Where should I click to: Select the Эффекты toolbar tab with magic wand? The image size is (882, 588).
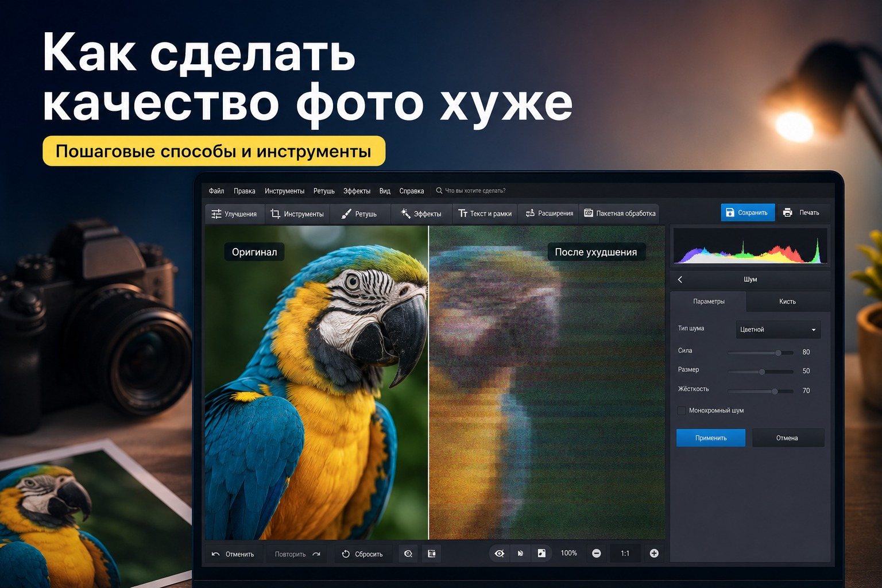tap(421, 214)
